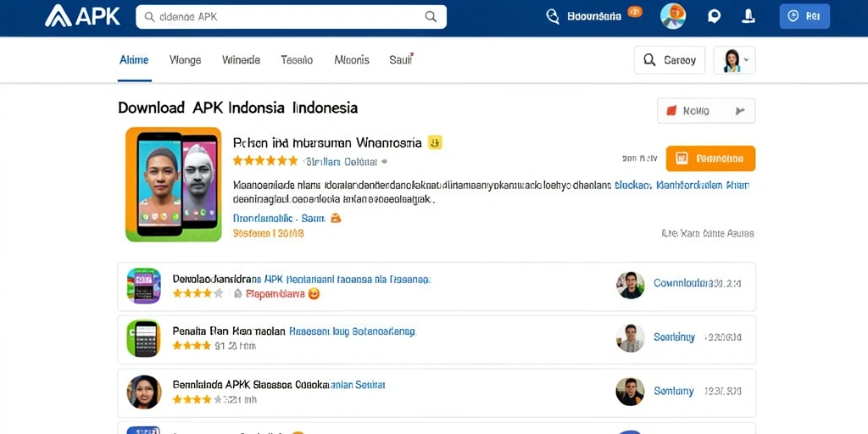
Task: Open the Saul tab
Action: click(x=401, y=59)
